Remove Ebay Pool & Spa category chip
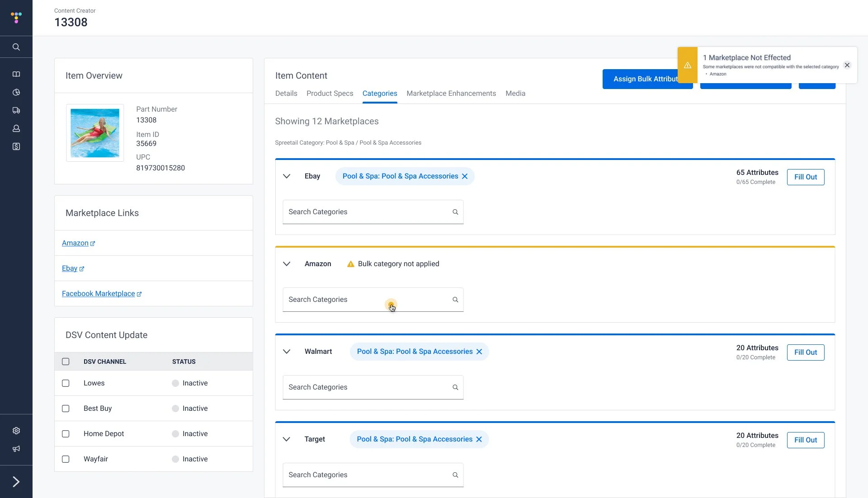The width and height of the screenshot is (868, 498). (x=465, y=176)
